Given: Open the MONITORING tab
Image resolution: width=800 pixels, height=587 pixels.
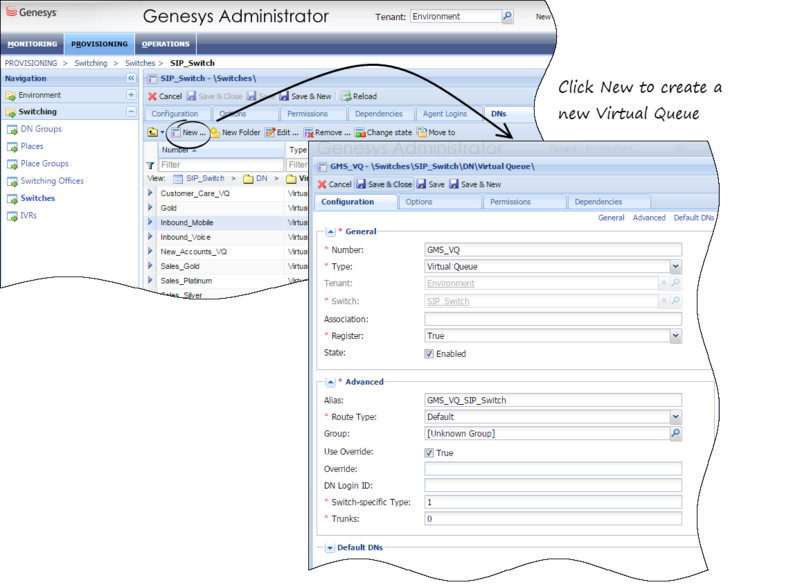Looking at the screenshot, I should [x=32, y=44].
